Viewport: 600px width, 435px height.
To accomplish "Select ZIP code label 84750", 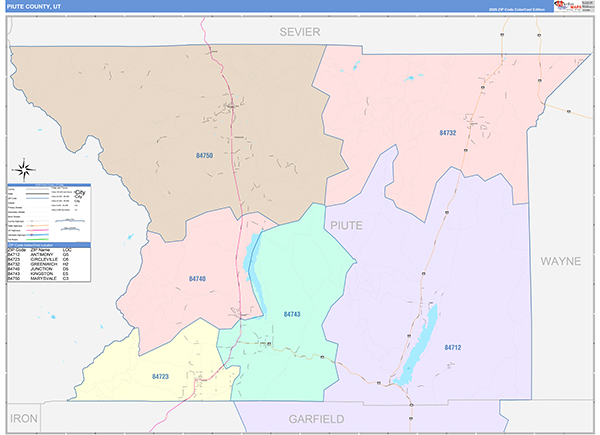I will point(204,155).
